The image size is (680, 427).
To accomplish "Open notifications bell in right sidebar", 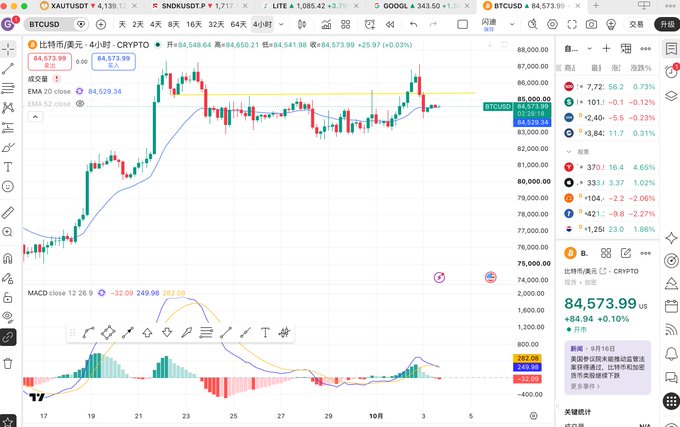I will [671, 354].
